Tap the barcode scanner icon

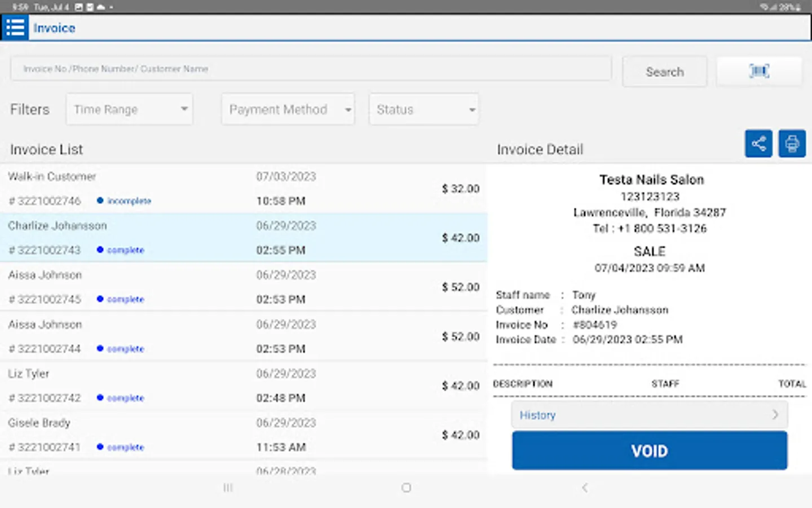759,71
